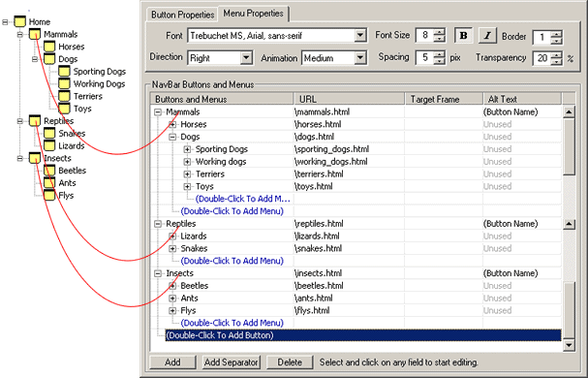Click the Add Separator button
Viewport: 588px width, 378px height.
click(231, 362)
